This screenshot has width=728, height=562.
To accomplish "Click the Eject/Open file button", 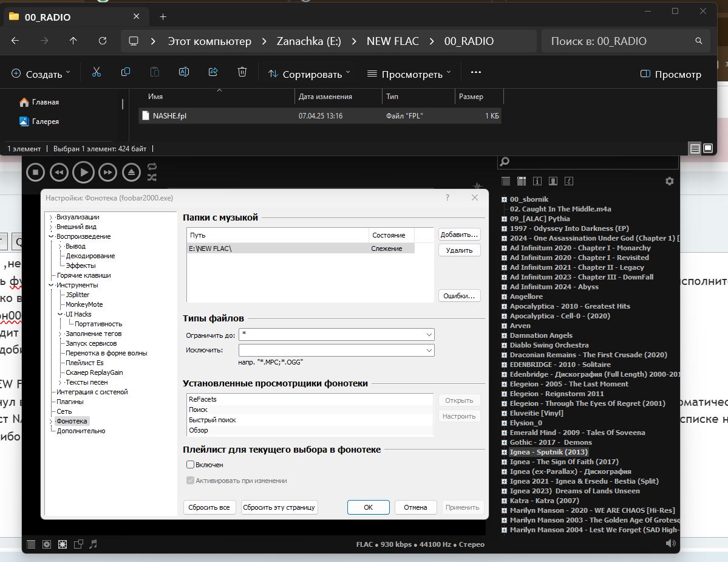I will pos(132,173).
